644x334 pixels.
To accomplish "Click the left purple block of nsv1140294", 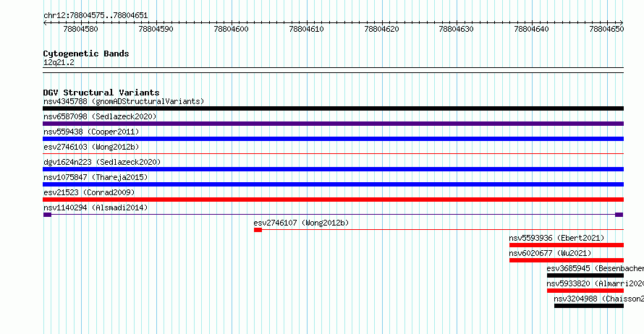I will (47, 215).
